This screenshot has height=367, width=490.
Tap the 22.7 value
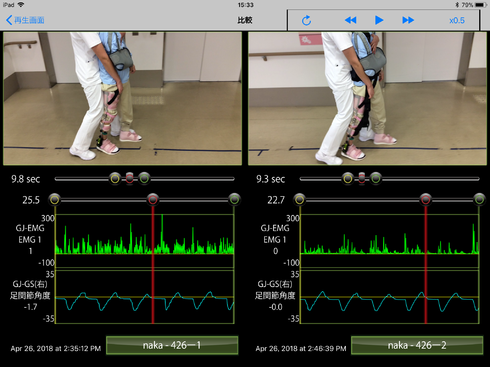pyautogui.click(x=276, y=200)
